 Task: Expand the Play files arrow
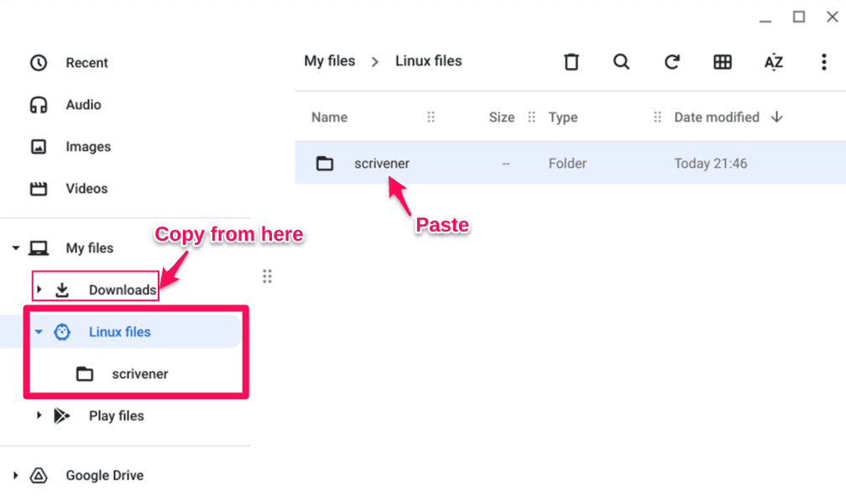pyautogui.click(x=39, y=416)
